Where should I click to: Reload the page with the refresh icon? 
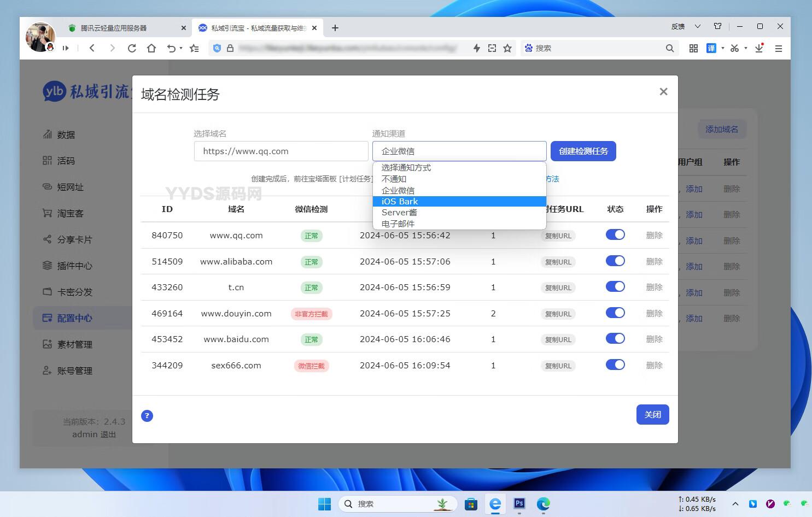132,48
